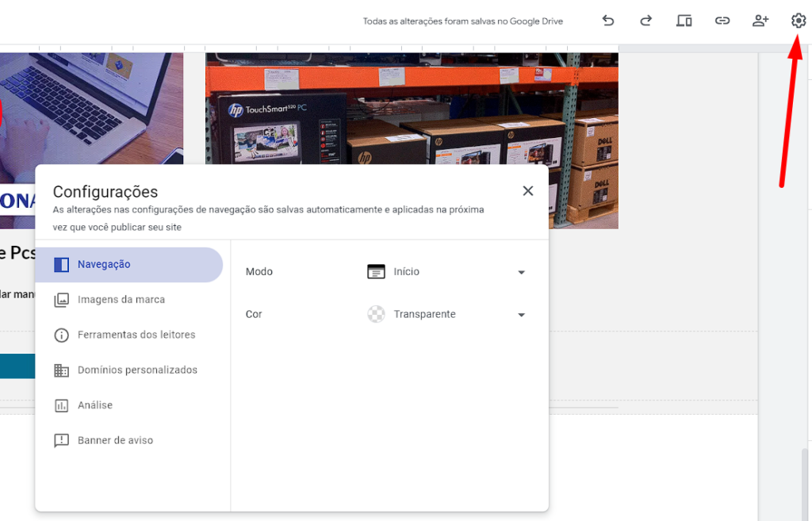Click the Undo arrow icon
The height and width of the screenshot is (521, 812).
click(x=608, y=21)
